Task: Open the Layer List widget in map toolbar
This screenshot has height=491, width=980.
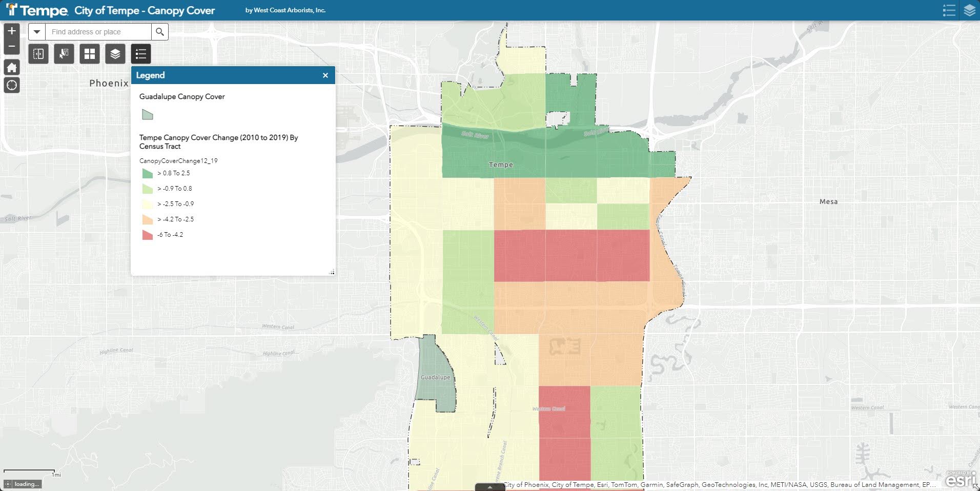Action: pos(115,54)
